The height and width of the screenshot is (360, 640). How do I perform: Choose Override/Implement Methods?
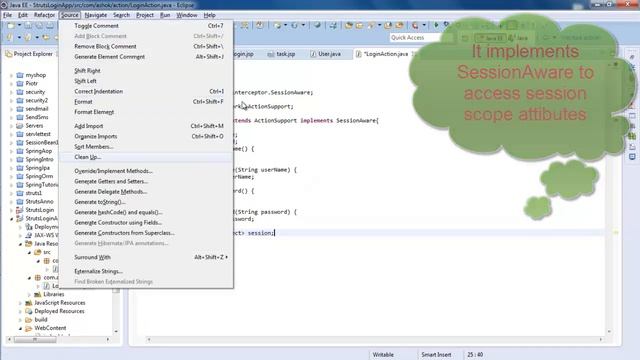tap(146, 171)
